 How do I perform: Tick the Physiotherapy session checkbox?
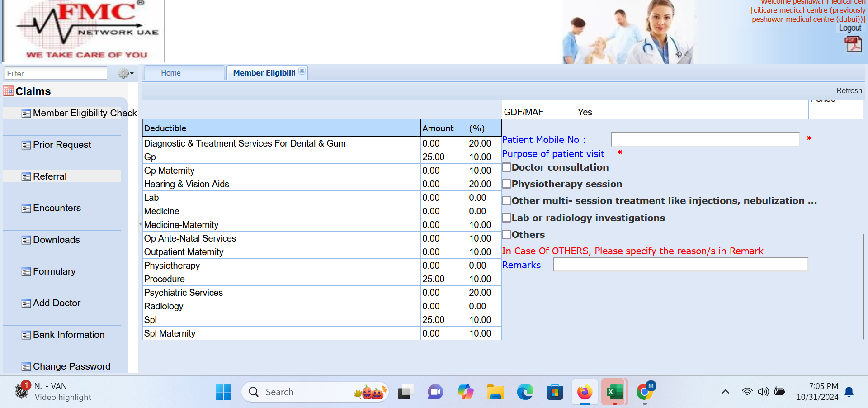click(507, 184)
